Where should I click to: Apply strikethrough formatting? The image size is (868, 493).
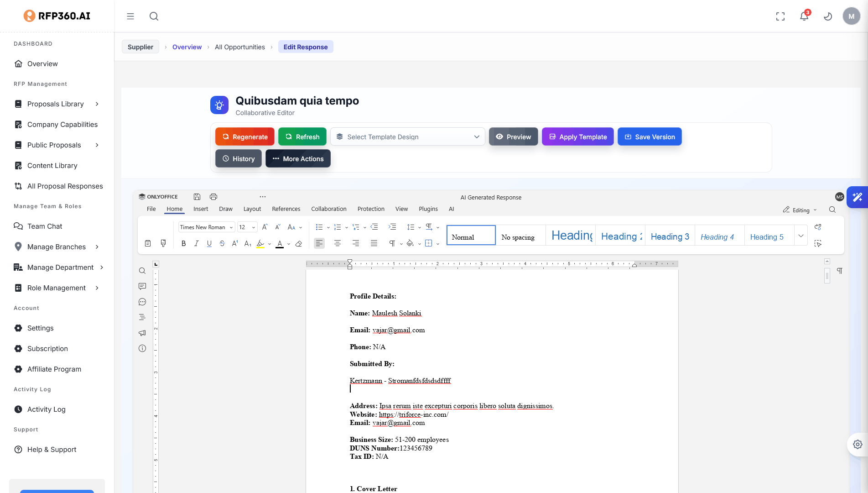coord(222,243)
